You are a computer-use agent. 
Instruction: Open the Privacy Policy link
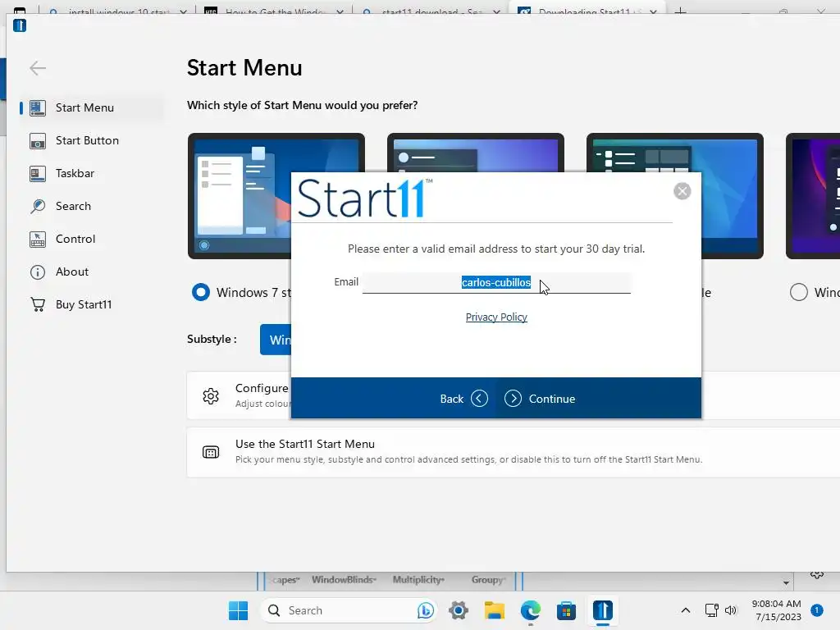(496, 317)
